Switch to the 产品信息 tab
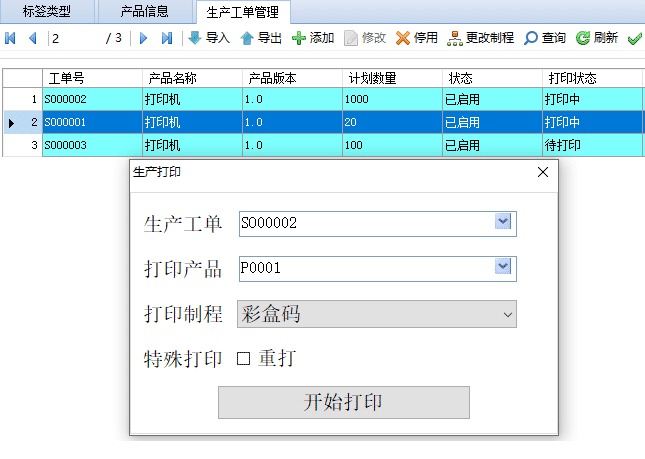This screenshot has height=459, width=645. (x=144, y=12)
